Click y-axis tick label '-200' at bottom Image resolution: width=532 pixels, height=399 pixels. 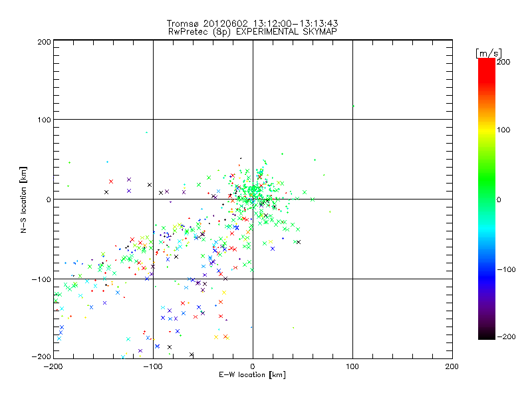[x=41, y=356]
